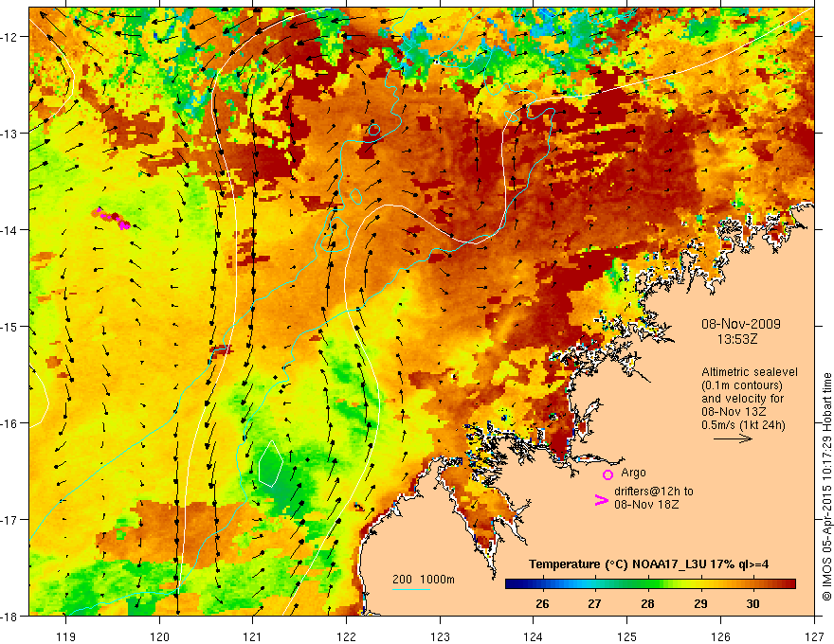The height and width of the screenshot is (644, 834).
Task: Click the Argo legend label
Action: (x=633, y=473)
